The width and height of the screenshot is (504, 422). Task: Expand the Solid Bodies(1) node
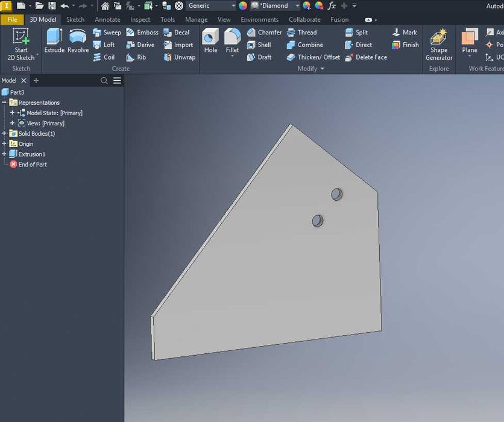pos(4,133)
